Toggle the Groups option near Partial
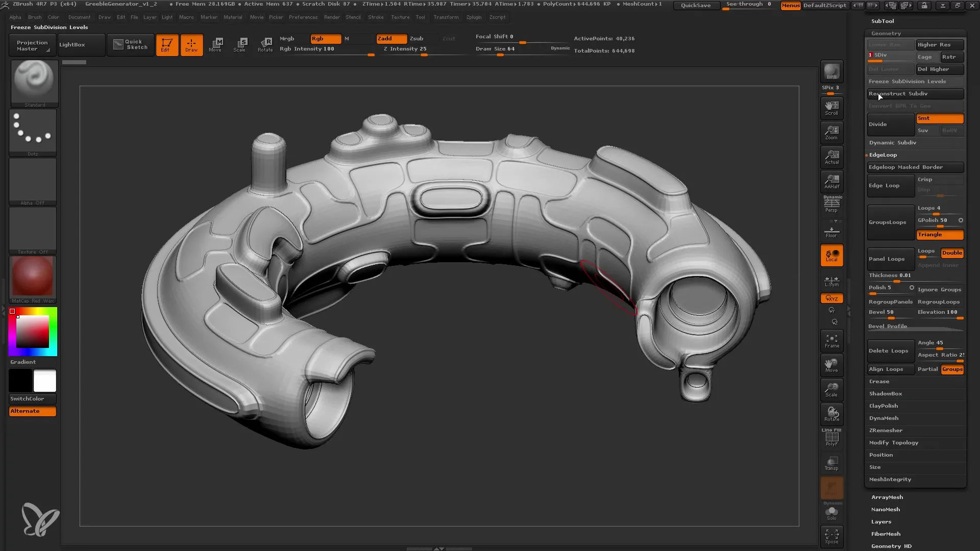This screenshot has width=980, height=551. click(x=952, y=369)
